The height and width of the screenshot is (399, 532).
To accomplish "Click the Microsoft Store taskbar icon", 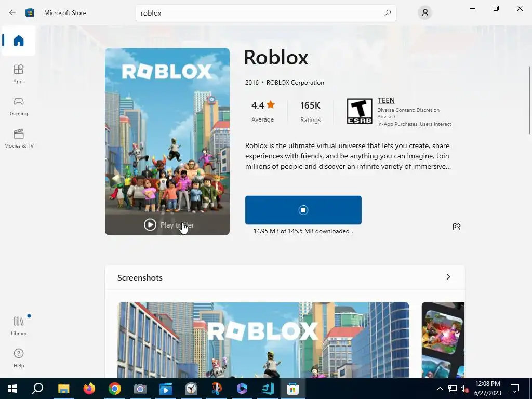I will click(x=292, y=389).
